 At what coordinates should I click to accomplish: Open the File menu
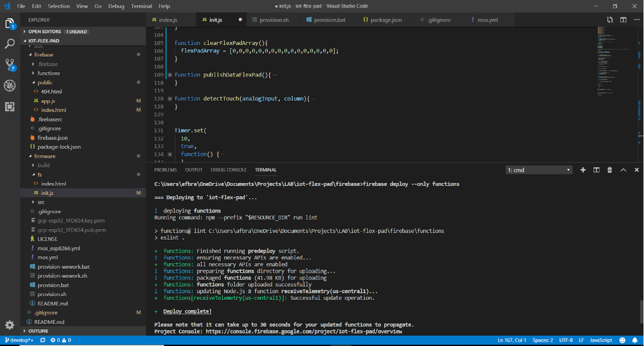pos(21,6)
